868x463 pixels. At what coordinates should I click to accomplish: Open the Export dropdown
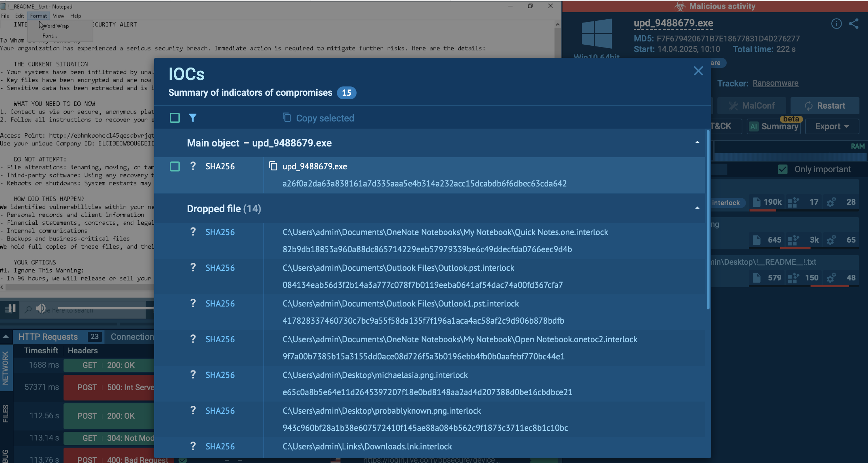[832, 126]
